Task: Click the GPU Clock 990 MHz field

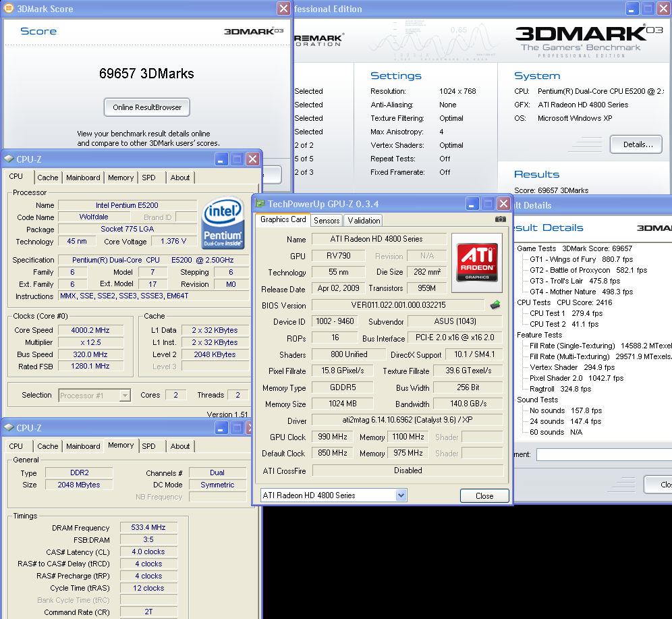Action: click(332, 436)
